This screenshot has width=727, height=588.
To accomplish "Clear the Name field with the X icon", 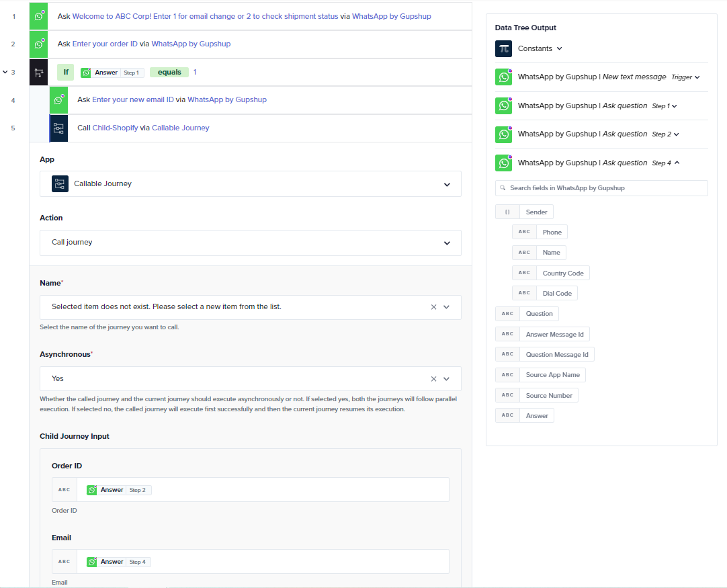I will click(433, 307).
